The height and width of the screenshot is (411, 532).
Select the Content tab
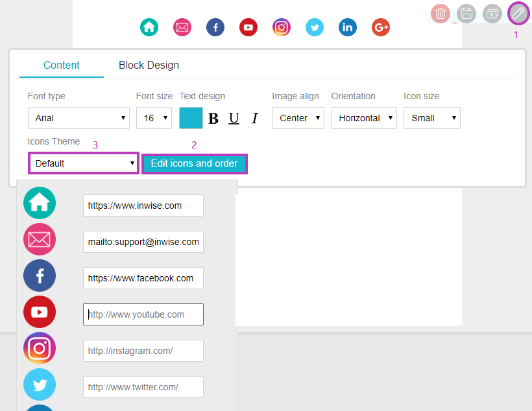click(x=61, y=65)
